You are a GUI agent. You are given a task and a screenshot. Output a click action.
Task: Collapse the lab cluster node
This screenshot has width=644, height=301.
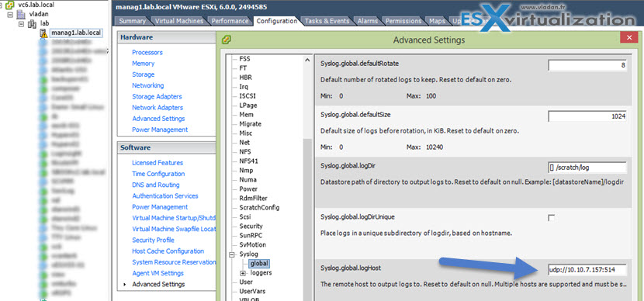pos(22,24)
